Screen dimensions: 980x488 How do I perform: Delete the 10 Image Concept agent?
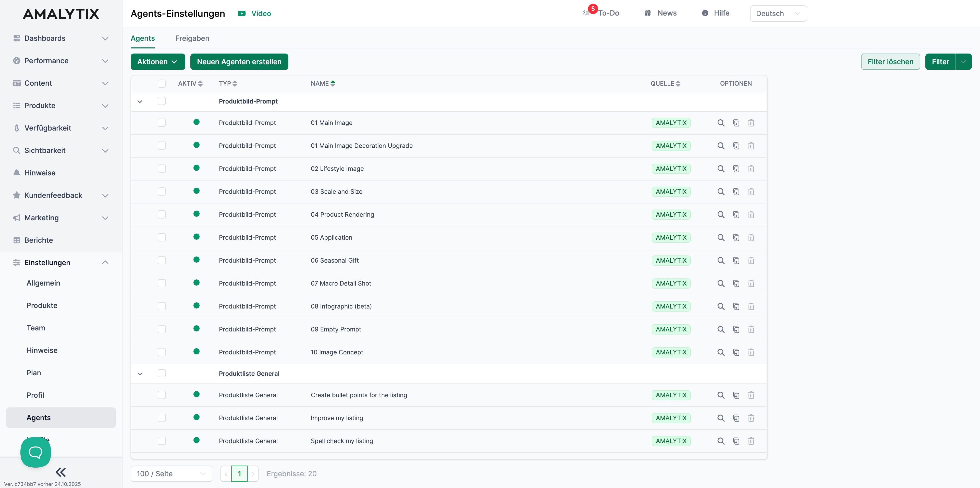point(751,352)
